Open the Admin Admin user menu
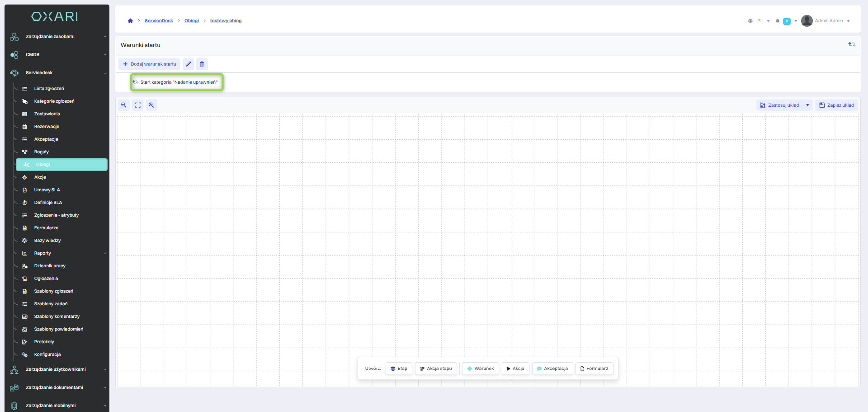This screenshot has width=868, height=412. [828, 21]
